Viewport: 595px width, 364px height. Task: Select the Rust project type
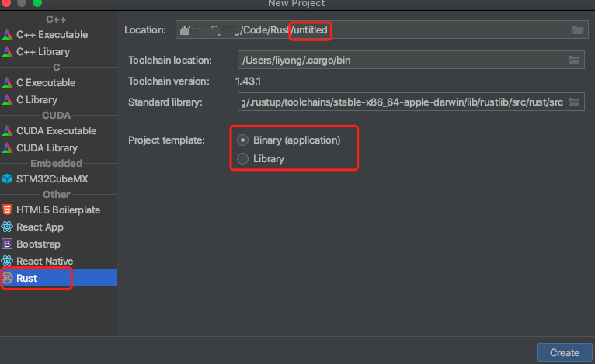tap(58, 278)
